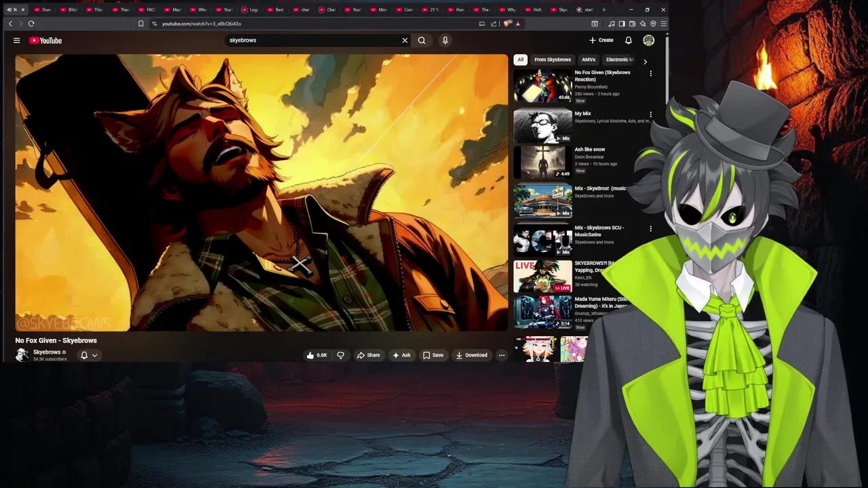Click the 'No Fox Given - Skyebrows' title
Image resolution: width=868 pixels, height=488 pixels.
(x=56, y=340)
